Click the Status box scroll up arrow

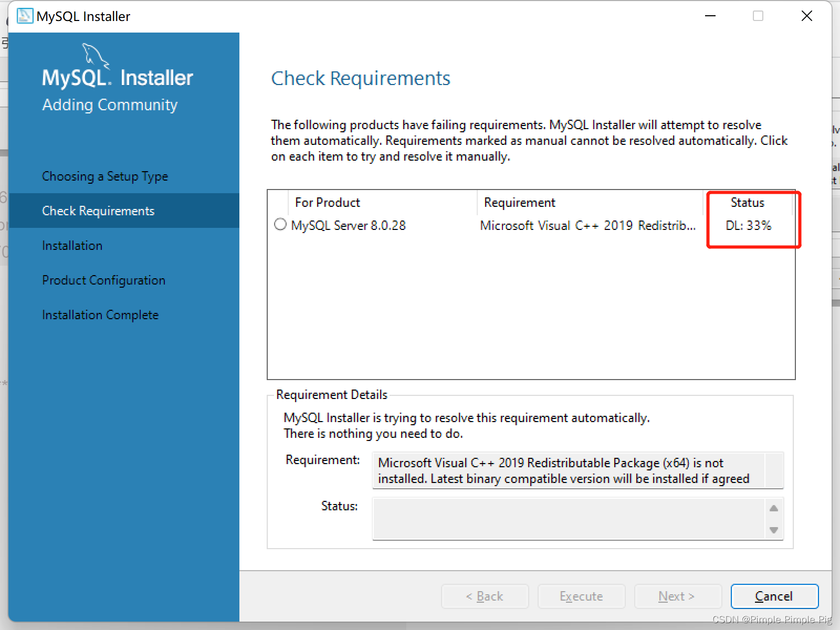click(774, 508)
